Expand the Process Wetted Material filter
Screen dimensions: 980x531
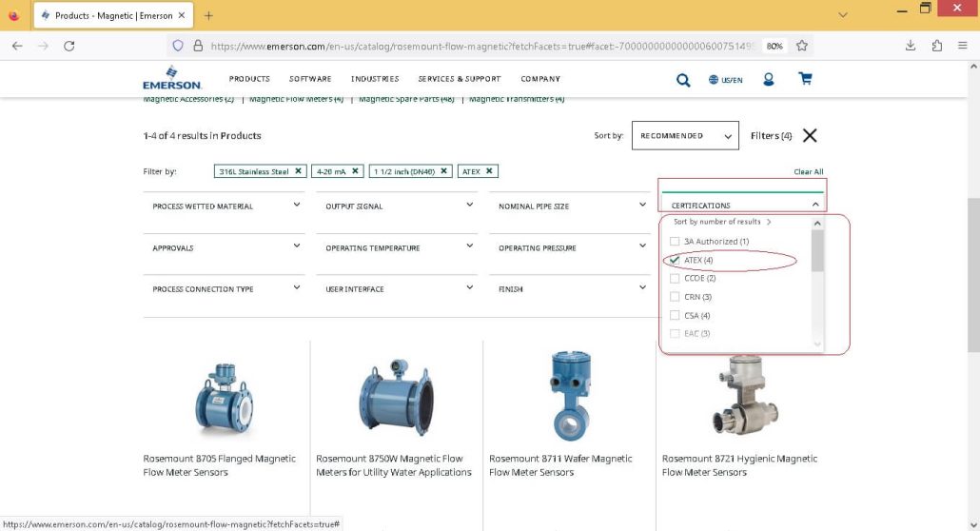[224, 206]
